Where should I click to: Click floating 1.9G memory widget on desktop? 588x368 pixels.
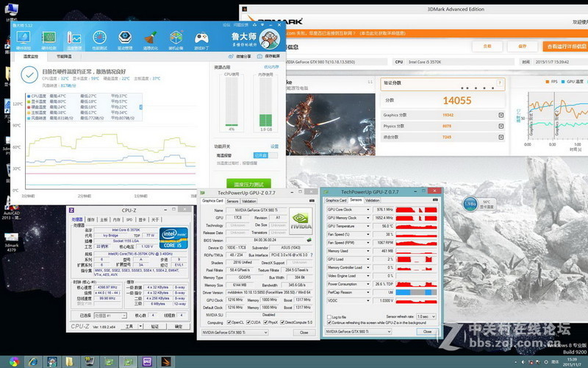pyautogui.click(x=470, y=204)
